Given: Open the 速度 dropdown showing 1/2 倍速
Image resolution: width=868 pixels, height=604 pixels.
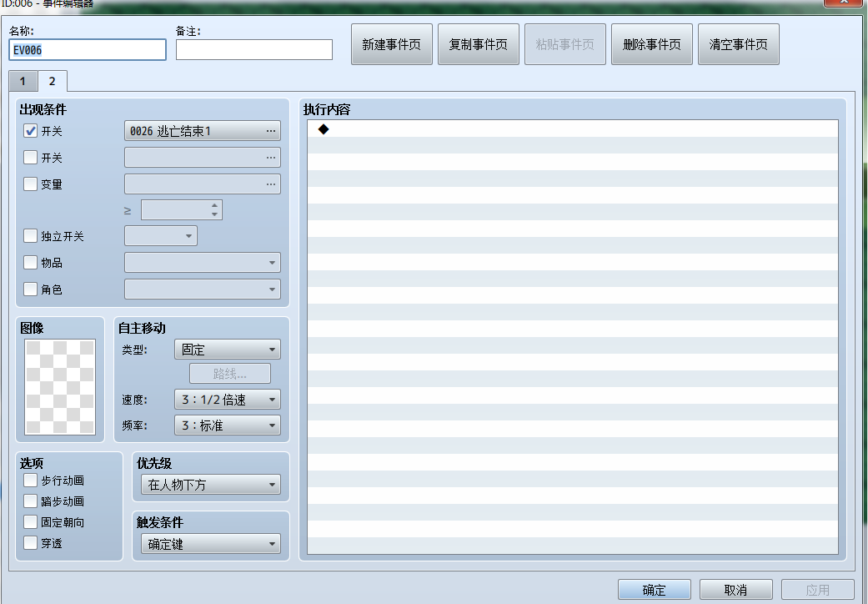Looking at the screenshot, I should [x=228, y=399].
